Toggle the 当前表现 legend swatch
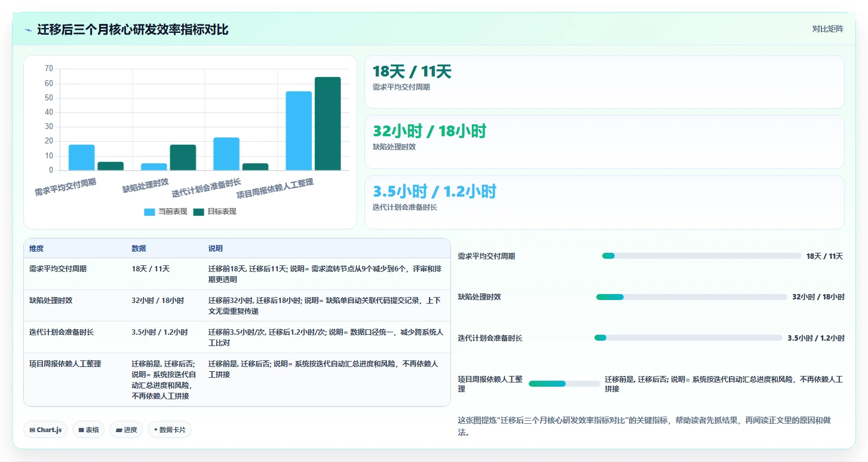868x462 pixels. 149,212
